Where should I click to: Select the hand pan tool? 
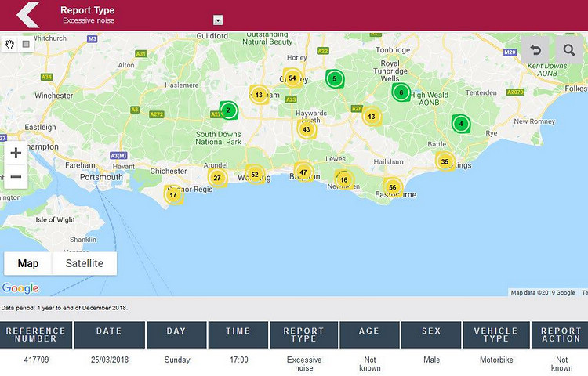tap(10, 44)
